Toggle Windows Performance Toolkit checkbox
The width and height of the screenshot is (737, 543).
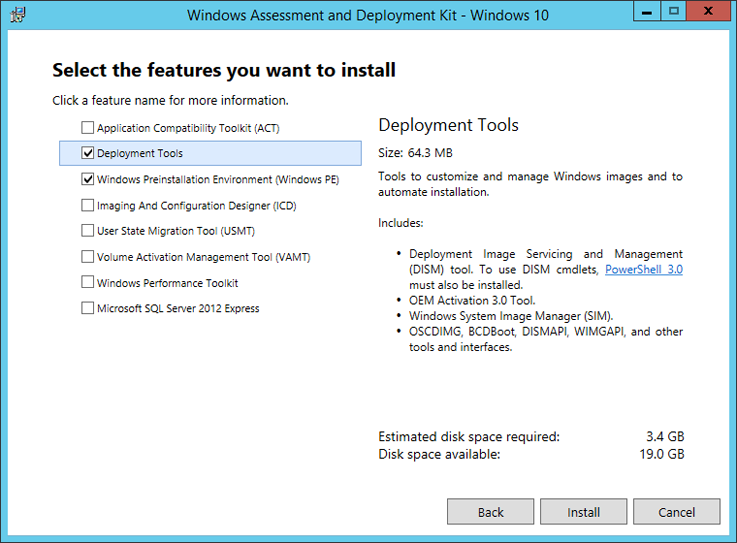coord(88,283)
